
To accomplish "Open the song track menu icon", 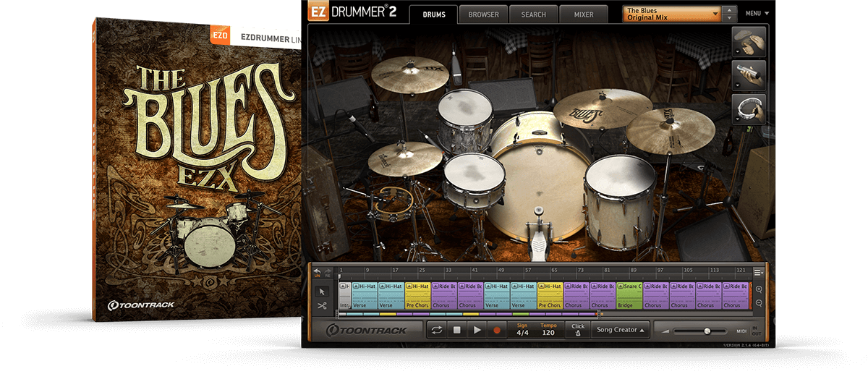I will click(757, 272).
